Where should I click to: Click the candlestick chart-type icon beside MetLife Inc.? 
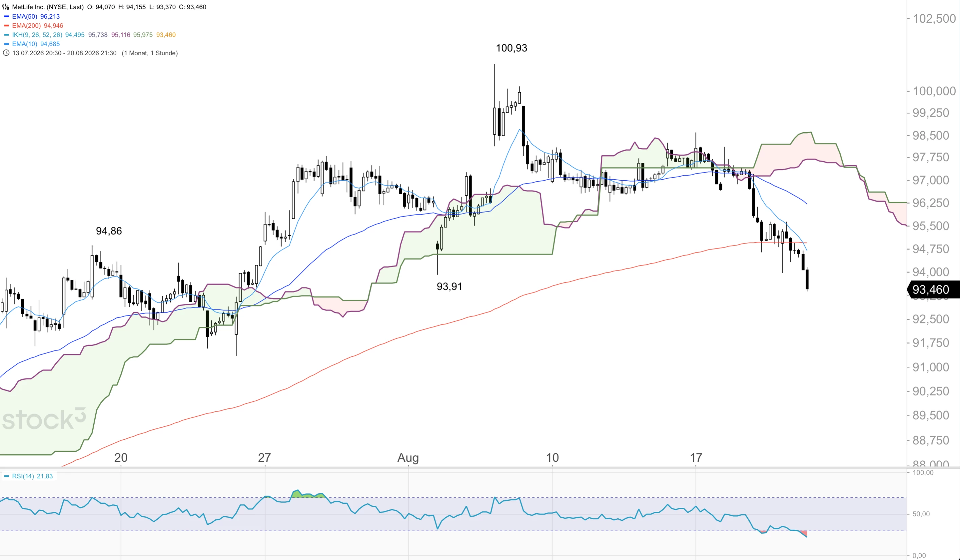point(6,7)
